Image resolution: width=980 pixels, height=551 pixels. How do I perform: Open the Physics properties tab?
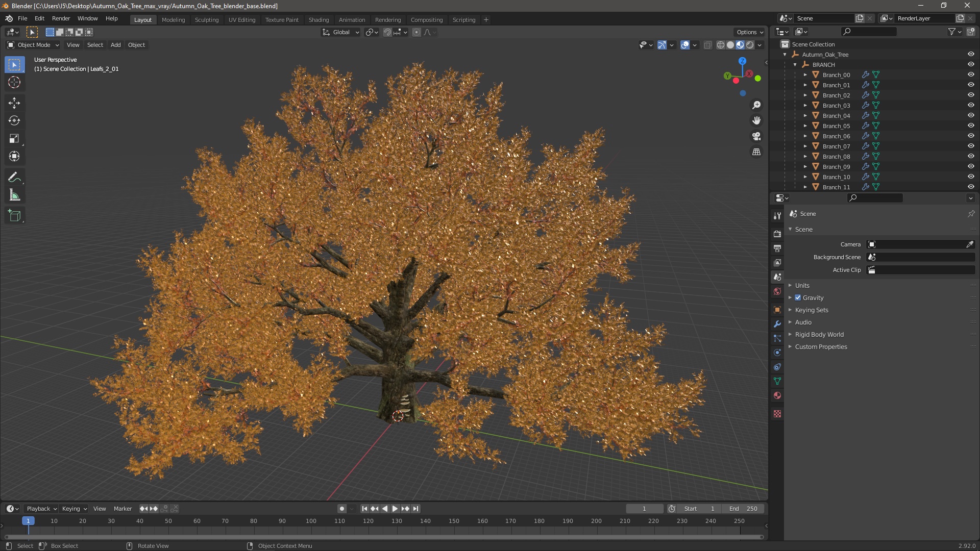(x=777, y=353)
